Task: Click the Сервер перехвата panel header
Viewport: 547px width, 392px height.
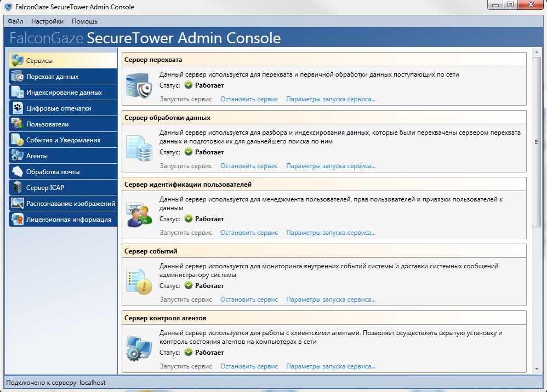Action: pos(324,59)
